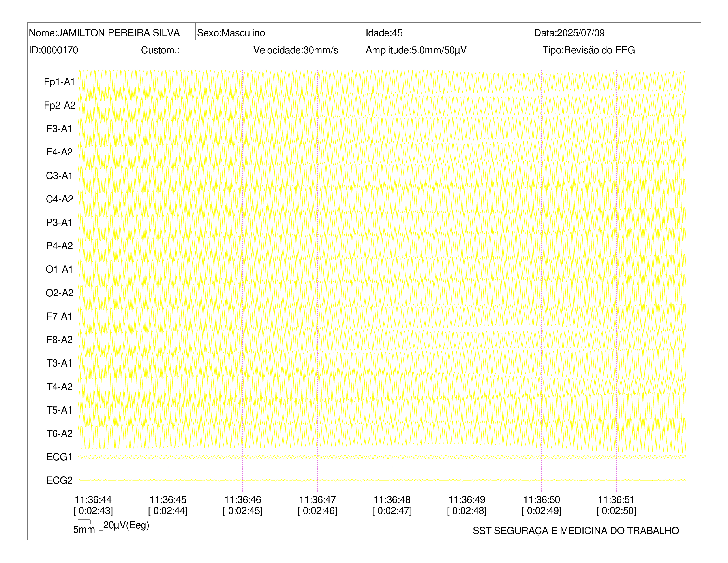Click the Tipo:Revisão do EEG text
Viewport: 728px width, 563px height.
tap(589, 50)
